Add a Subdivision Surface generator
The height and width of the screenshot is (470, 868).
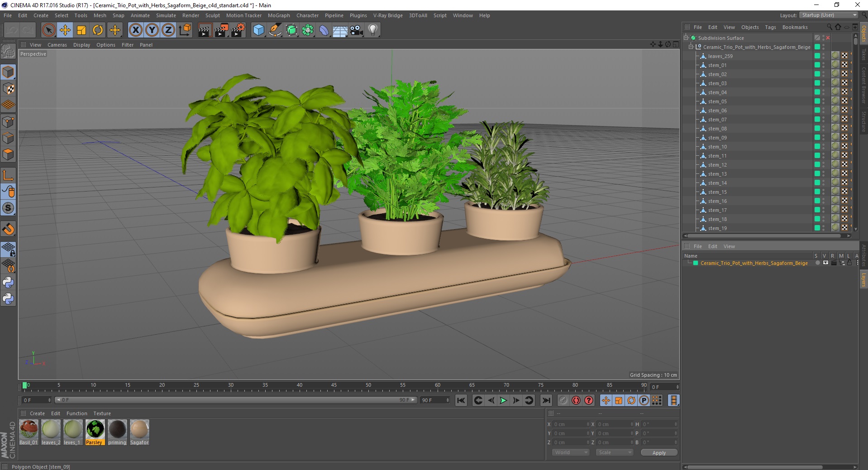pyautogui.click(x=291, y=30)
